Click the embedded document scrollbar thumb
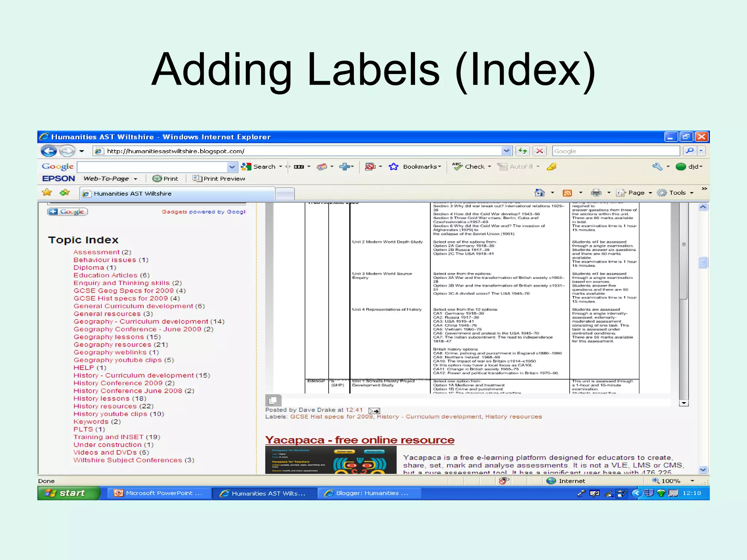 [684, 252]
